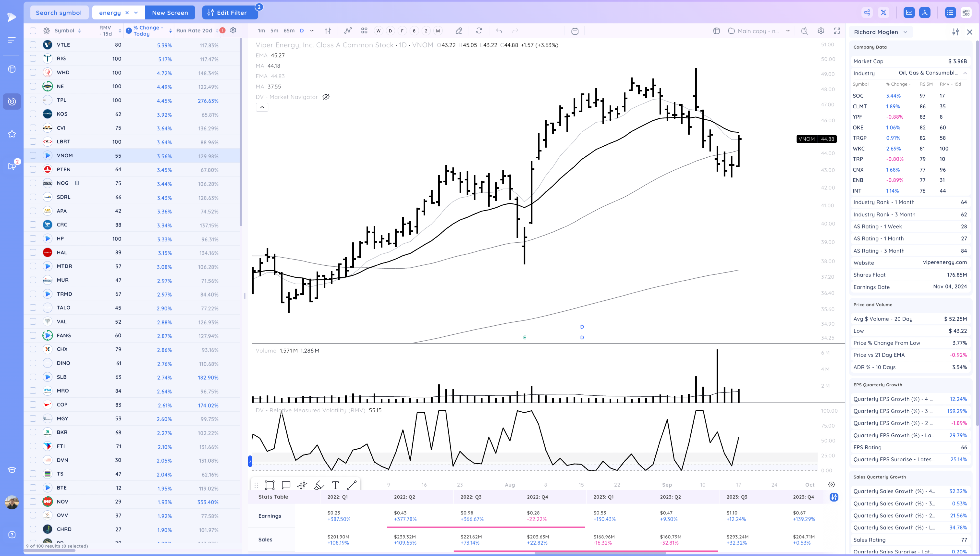Toggle fullscreen chart mode icon
Viewport: 980px width, 556px height.
[x=837, y=31]
